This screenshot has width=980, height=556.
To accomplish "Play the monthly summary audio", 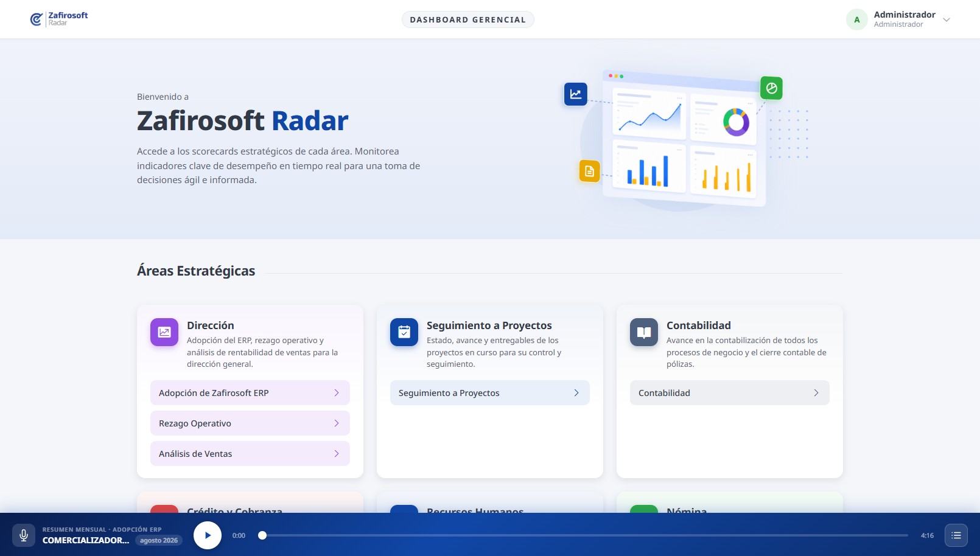I will coord(208,535).
